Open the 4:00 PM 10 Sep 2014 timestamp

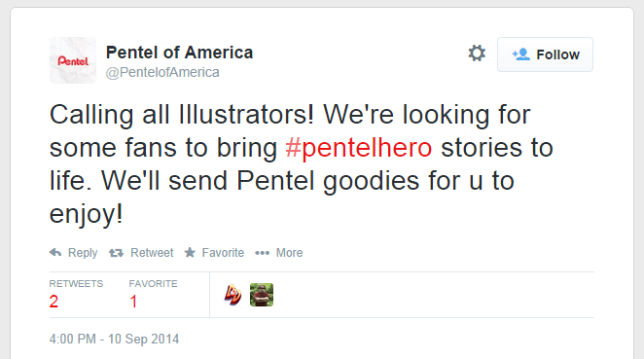(114, 340)
